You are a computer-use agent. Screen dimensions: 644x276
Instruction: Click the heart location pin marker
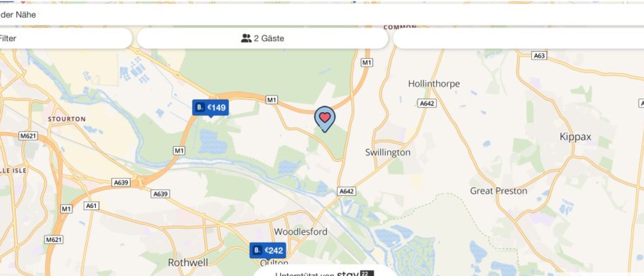pyautogui.click(x=325, y=119)
